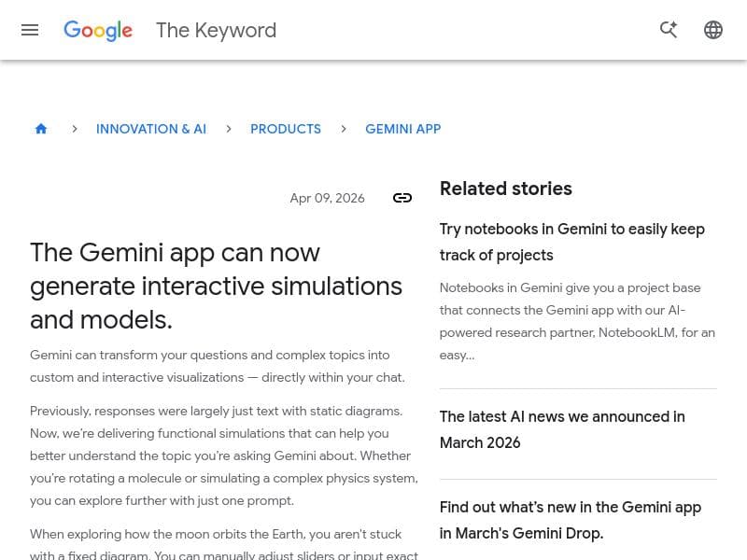Click the Apr 09, 2026 publish date
Image resolution: width=747 pixels, height=560 pixels.
327,198
